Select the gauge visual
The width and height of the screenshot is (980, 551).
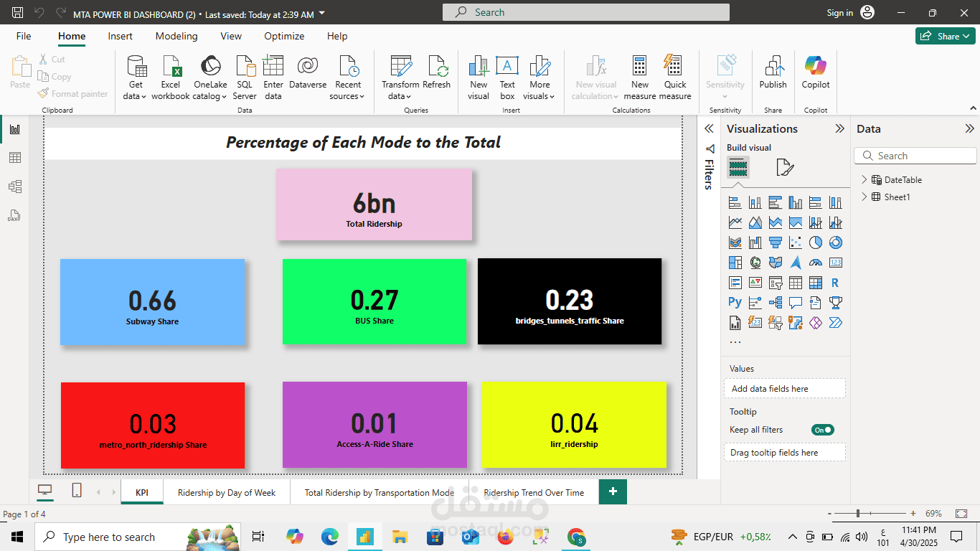(x=815, y=263)
